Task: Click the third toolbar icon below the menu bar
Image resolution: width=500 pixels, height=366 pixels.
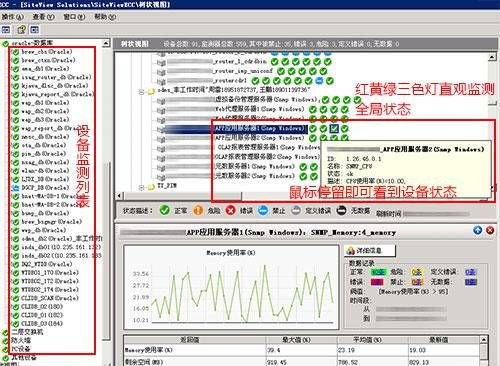Action: 34,30
